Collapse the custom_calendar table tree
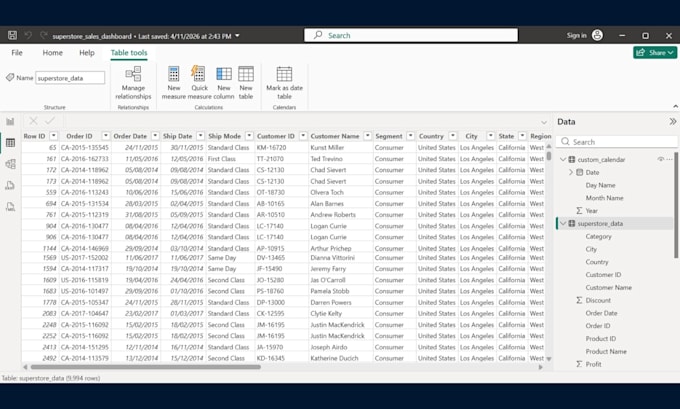The image size is (680, 409). point(563,160)
